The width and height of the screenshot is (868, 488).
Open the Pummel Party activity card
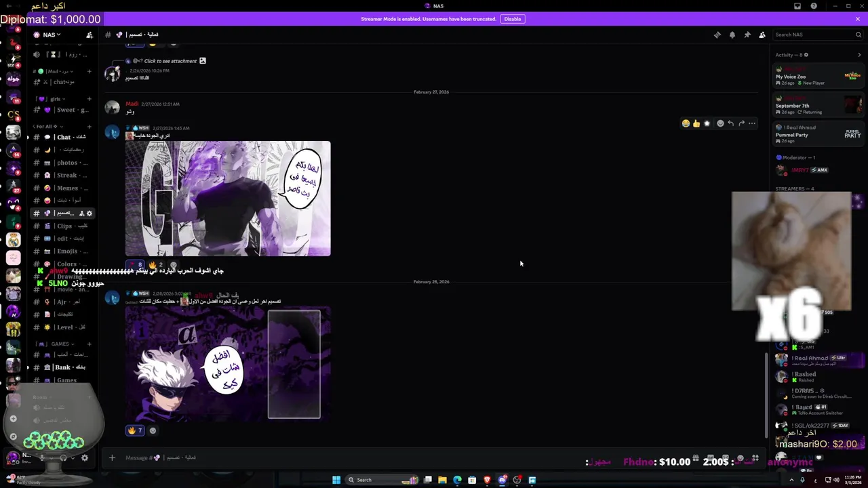tap(818, 134)
